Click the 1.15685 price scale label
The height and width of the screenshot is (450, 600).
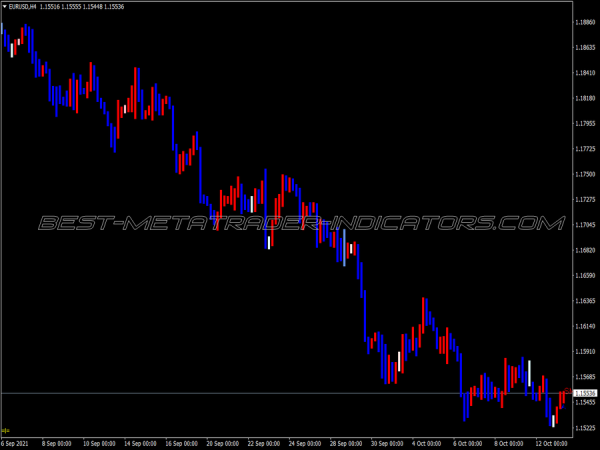click(x=585, y=377)
